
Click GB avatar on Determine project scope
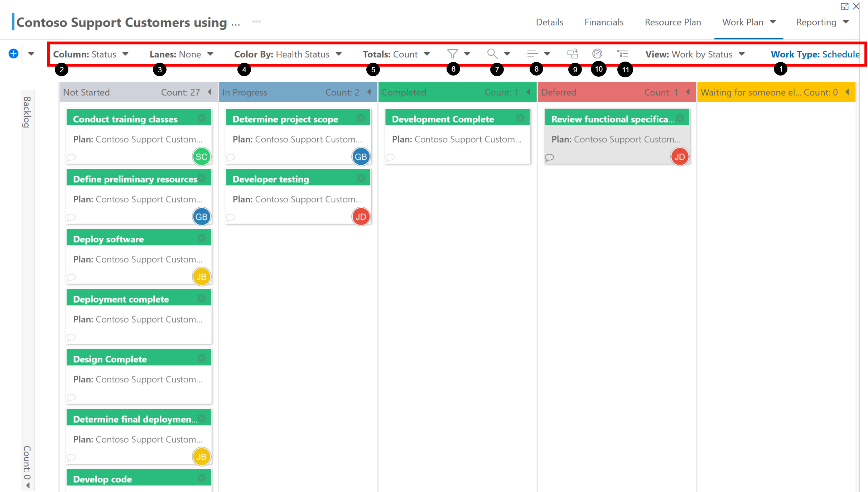pyautogui.click(x=361, y=157)
